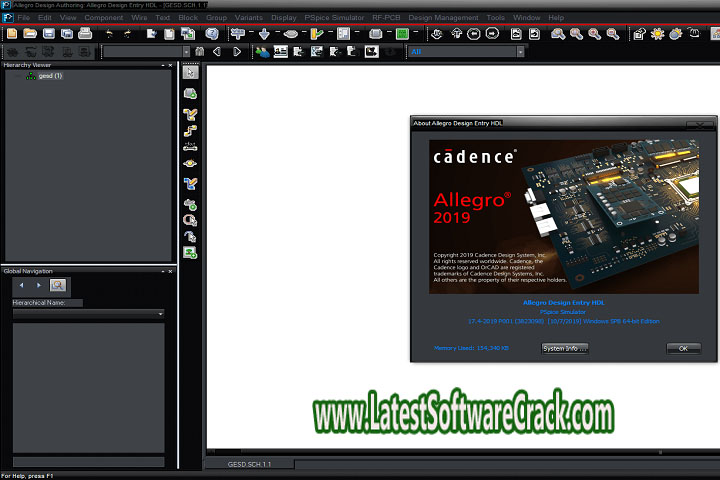Open the search text combo box dropdown
The width and height of the screenshot is (720, 480).
[x=186, y=52]
